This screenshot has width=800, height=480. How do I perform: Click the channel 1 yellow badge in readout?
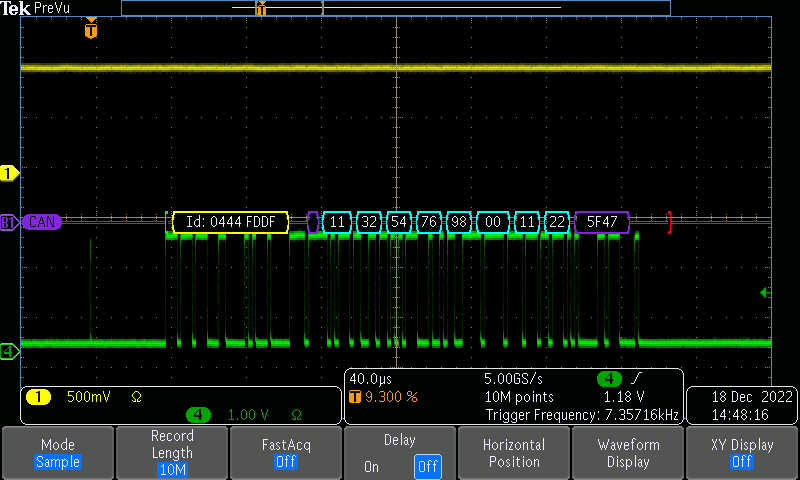click(38, 397)
